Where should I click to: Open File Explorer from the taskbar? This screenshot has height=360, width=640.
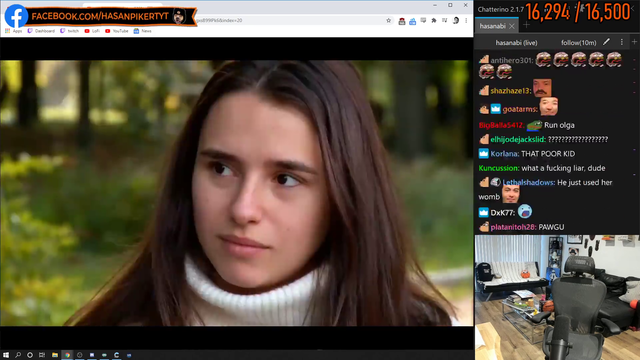(x=55, y=355)
